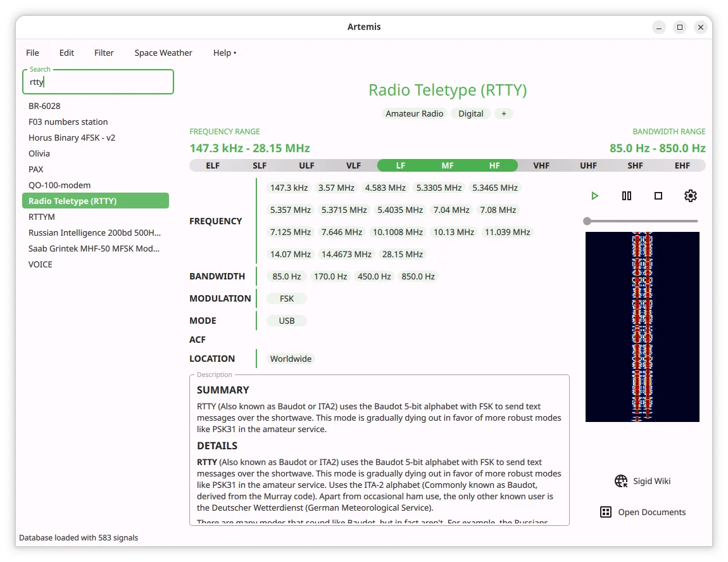Pause the audio sample playback

pyautogui.click(x=626, y=196)
